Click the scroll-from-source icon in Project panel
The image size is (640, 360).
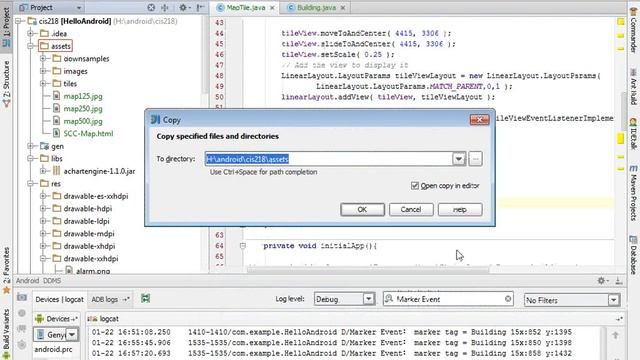click(x=151, y=7)
